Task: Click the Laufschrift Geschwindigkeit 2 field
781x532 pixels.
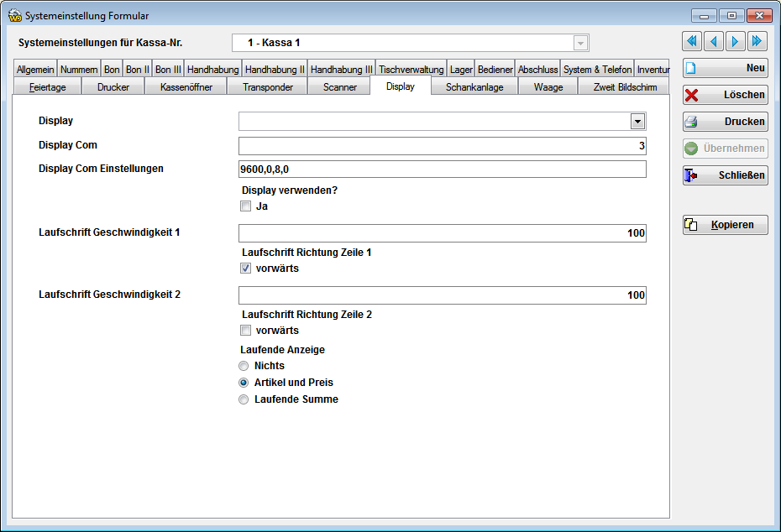Action: click(x=443, y=295)
